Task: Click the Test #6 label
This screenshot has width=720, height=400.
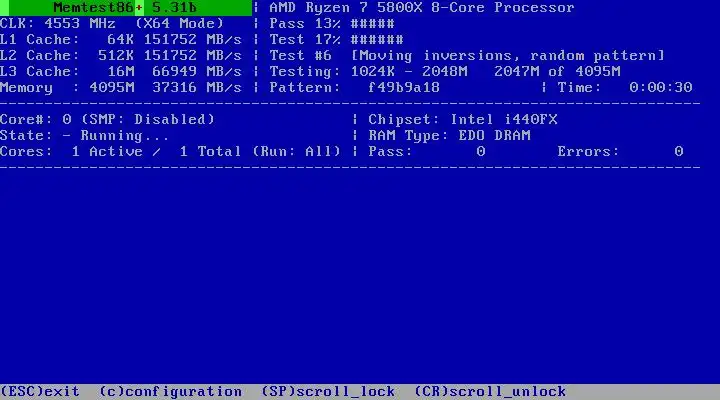Action: click(x=300, y=56)
